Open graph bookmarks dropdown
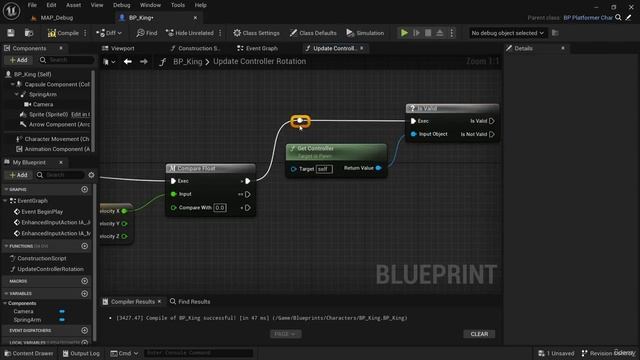This screenshot has height=360, width=640. pos(109,62)
